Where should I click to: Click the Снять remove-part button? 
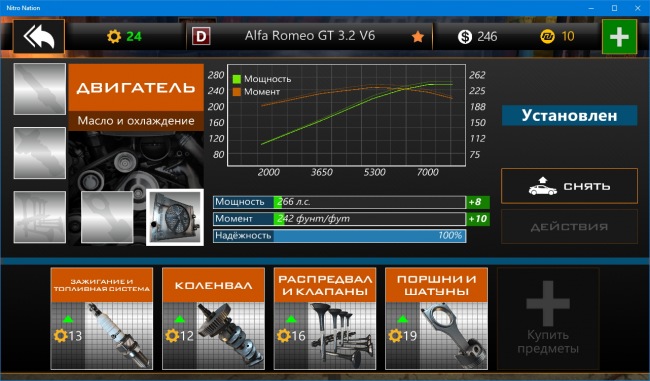569,186
